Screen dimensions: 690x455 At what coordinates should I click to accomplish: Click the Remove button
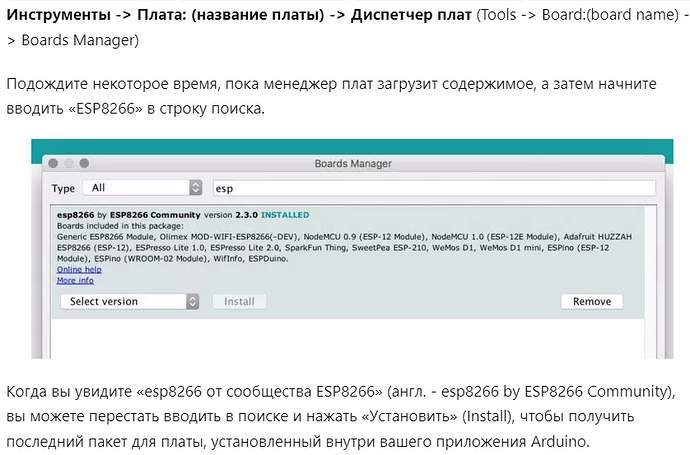(592, 301)
